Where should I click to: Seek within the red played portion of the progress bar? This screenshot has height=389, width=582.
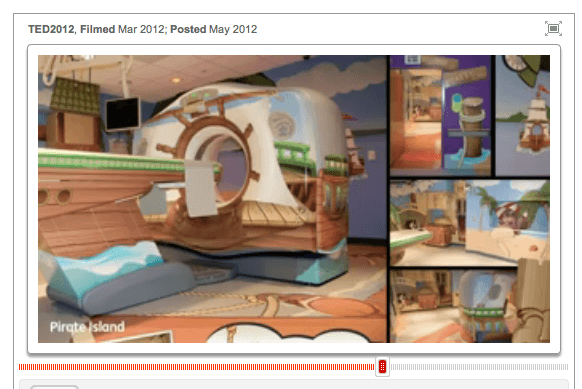point(197,367)
